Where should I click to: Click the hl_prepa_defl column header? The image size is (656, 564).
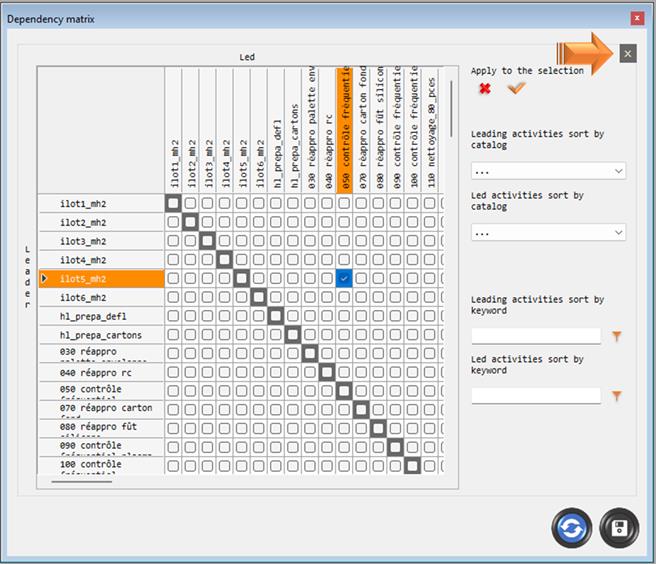pos(276,130)
